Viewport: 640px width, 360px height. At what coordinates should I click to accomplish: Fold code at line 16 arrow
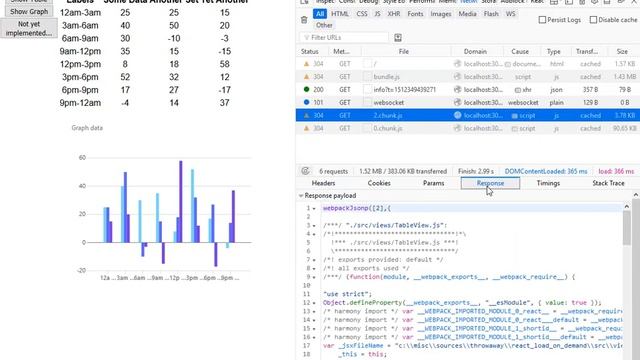[314, 337]
